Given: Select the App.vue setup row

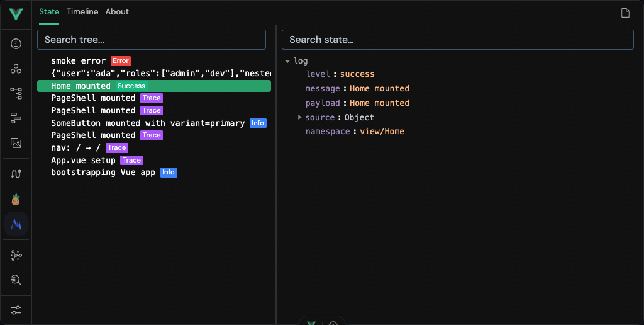Looking at the screenshot, I should pyautogui.click(x=154, y=160).
